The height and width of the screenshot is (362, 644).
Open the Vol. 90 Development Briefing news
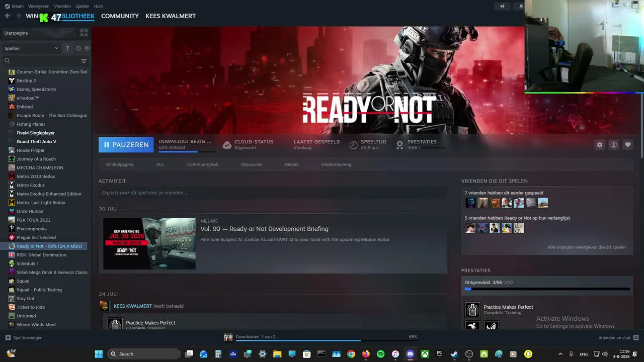point(264,229)
